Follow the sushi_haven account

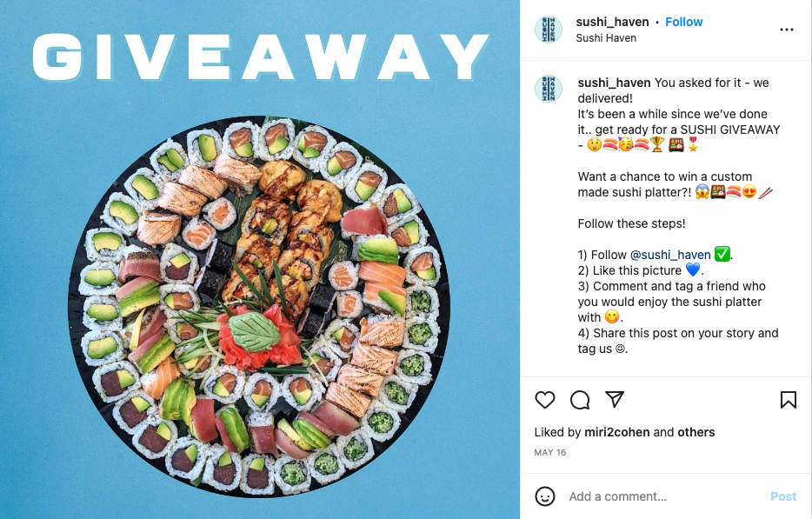[x=683, y=22]
